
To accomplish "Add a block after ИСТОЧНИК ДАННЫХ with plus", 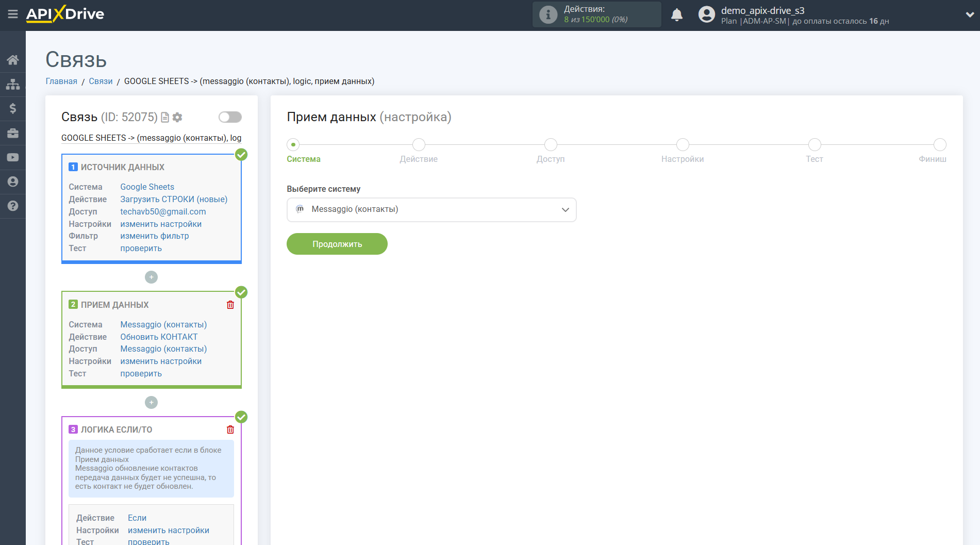I will click(151, 277).
